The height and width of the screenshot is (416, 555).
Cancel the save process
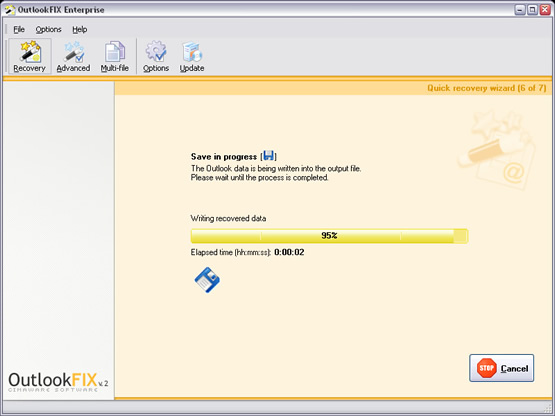(x=502, y=368)
